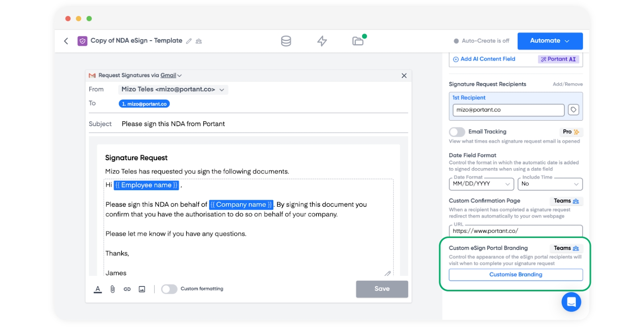Click the insert link icon
644x328 pixels.
pyautogui.click(x=127, y=289)
